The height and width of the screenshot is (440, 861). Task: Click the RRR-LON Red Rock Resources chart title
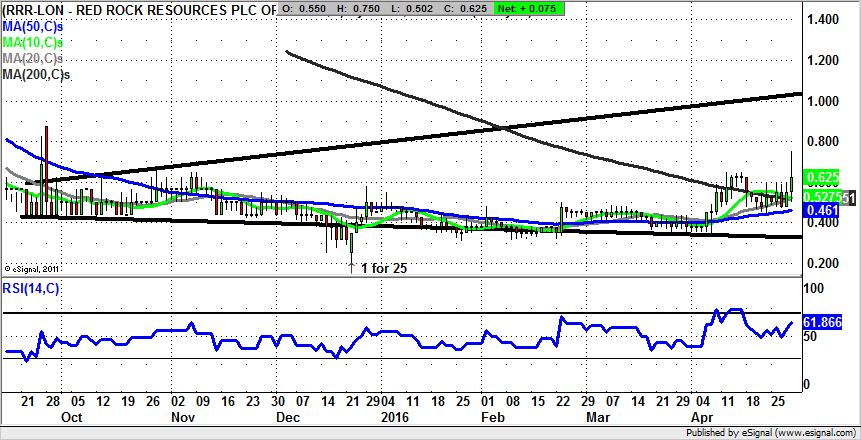tap(140, 8)
